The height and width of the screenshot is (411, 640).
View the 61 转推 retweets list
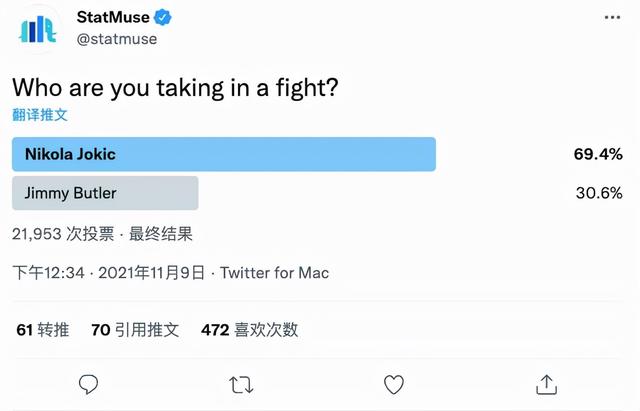tap(42, 330)
